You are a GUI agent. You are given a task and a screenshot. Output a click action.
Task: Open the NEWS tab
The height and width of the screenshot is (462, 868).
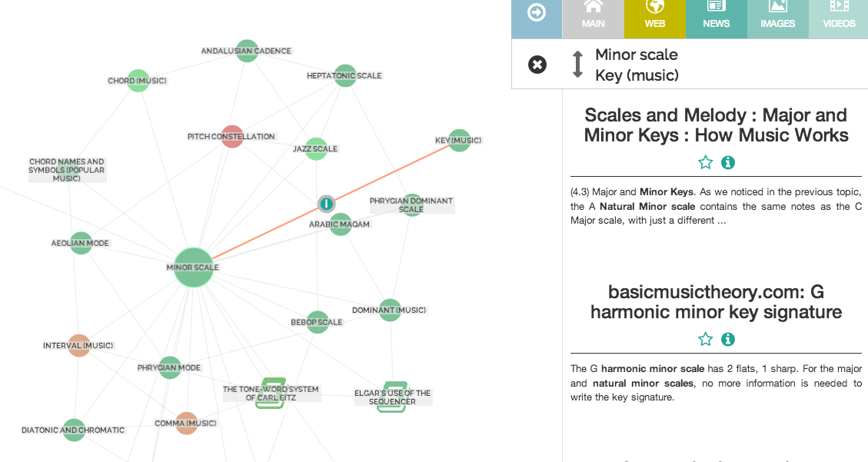point(716,15)
